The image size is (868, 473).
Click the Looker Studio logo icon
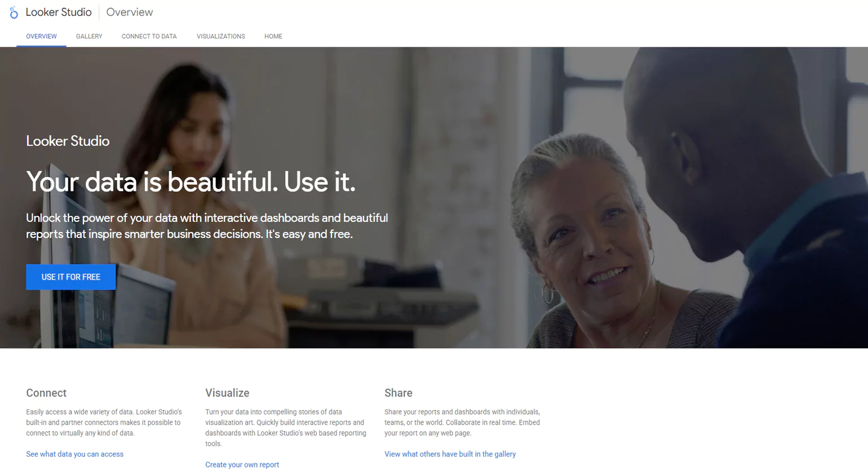pos(14,12)
